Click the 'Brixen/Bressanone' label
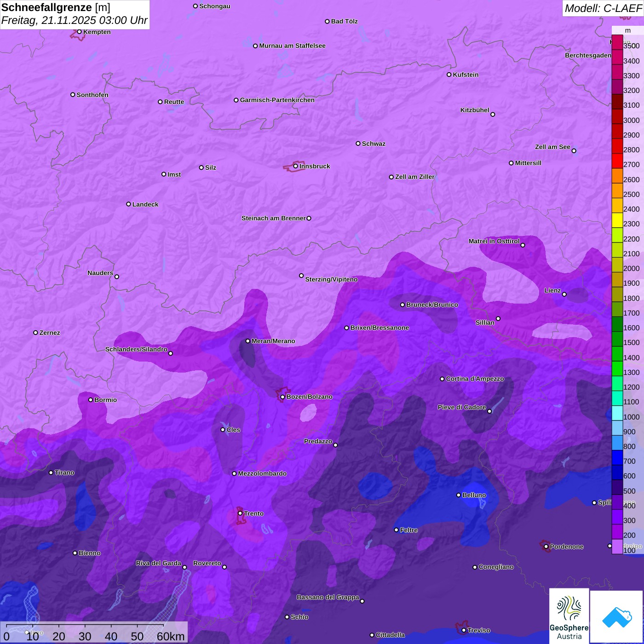Screen dimensions: 644x644 click(x=379, y=328)
